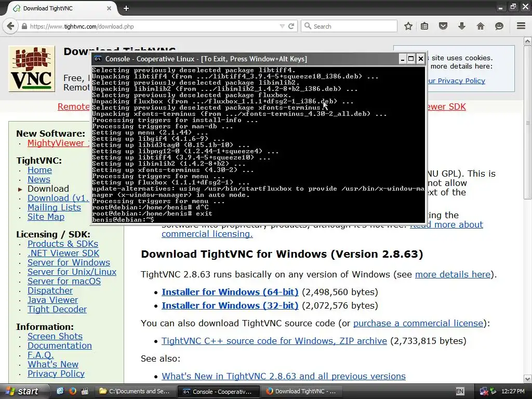This screenshot has width=532, height=399.
Task: Open Privacy Policy link in sidebar
Action: (56, 374)
